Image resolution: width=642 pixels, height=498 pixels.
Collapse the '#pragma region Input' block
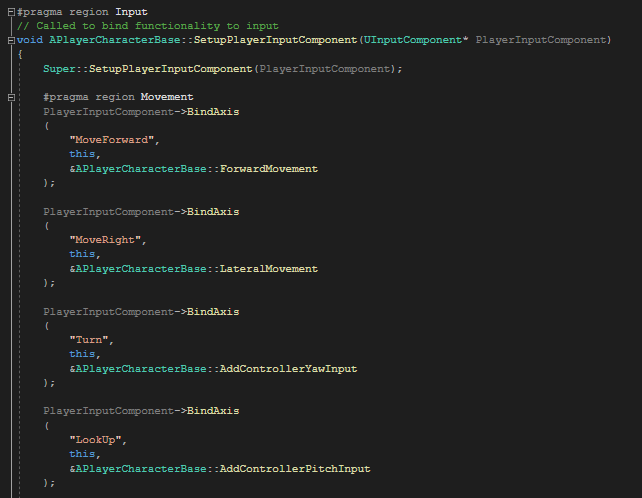[x=10, y=12]
